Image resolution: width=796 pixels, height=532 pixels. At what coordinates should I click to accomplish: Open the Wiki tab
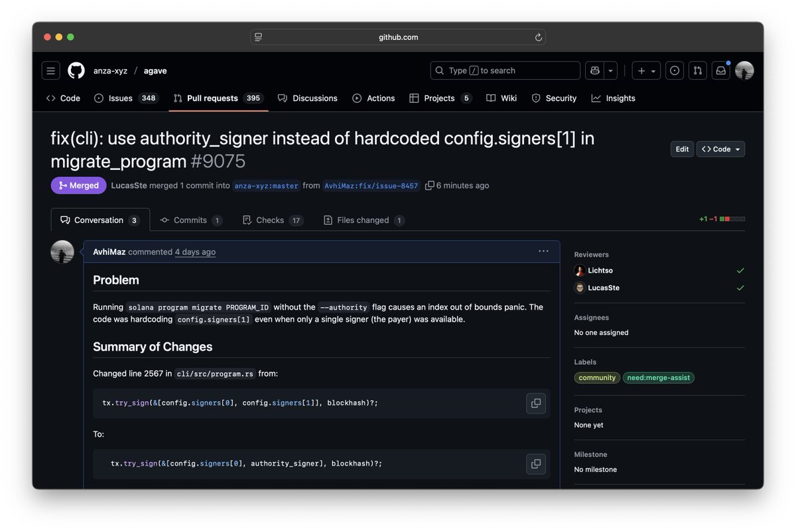501,98
